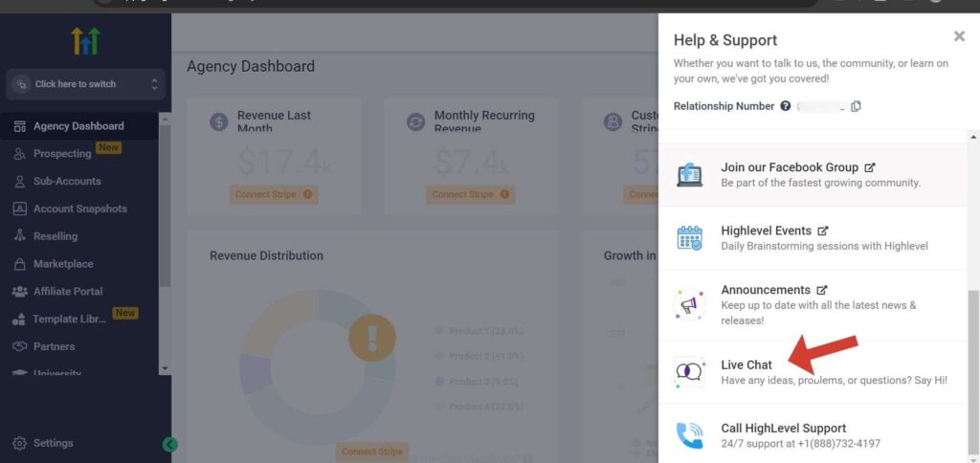Open the Live Chat support link
Screen dimensions: 980x463
746,364
